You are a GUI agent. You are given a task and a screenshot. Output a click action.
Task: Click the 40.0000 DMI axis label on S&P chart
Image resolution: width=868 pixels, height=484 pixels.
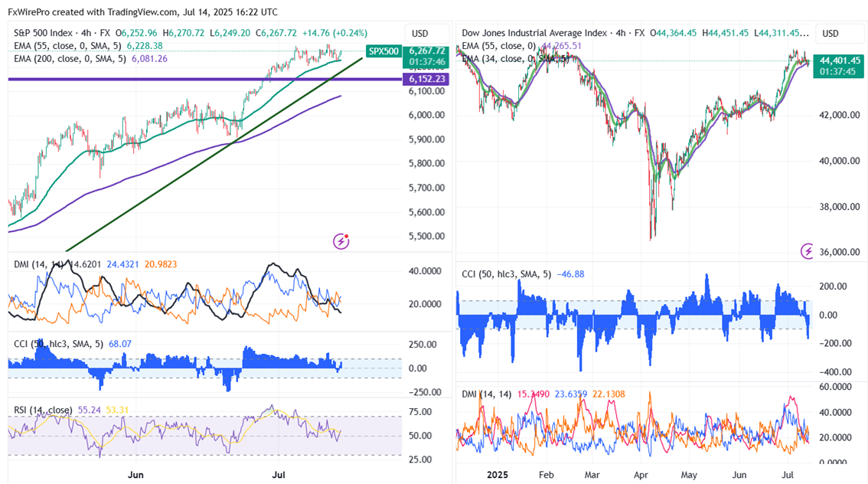[x=425, y=271]
